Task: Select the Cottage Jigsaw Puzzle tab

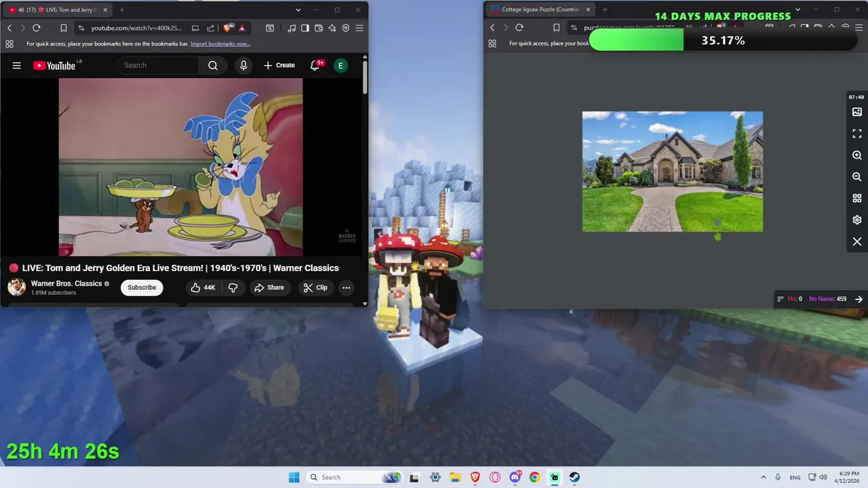Action: [x=539, y=9]
